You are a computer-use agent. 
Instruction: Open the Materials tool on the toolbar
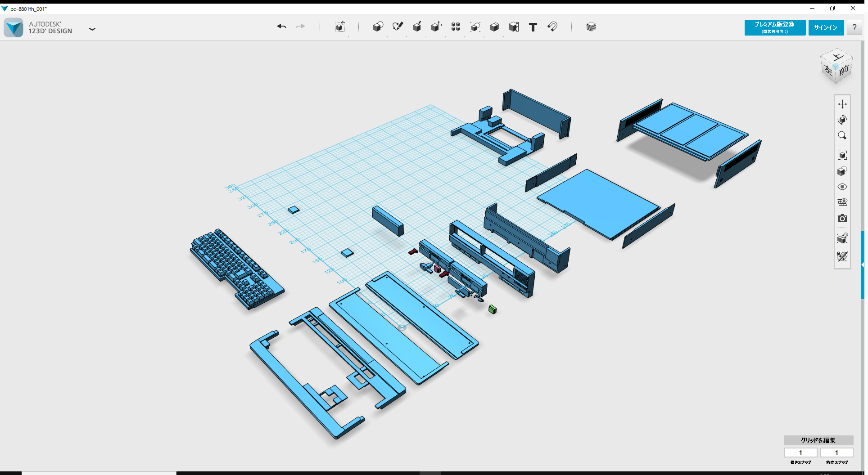(591, 27)
